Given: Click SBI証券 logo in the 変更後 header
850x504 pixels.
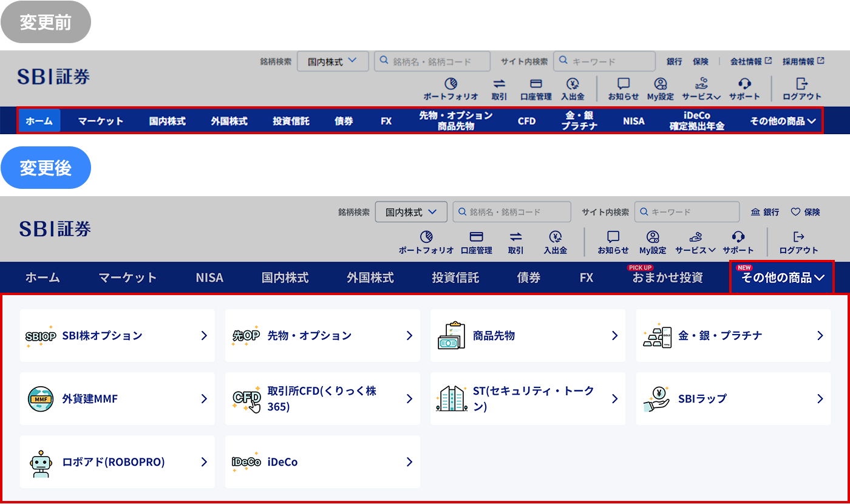Looking at the screenshot, I should (55, 228).
